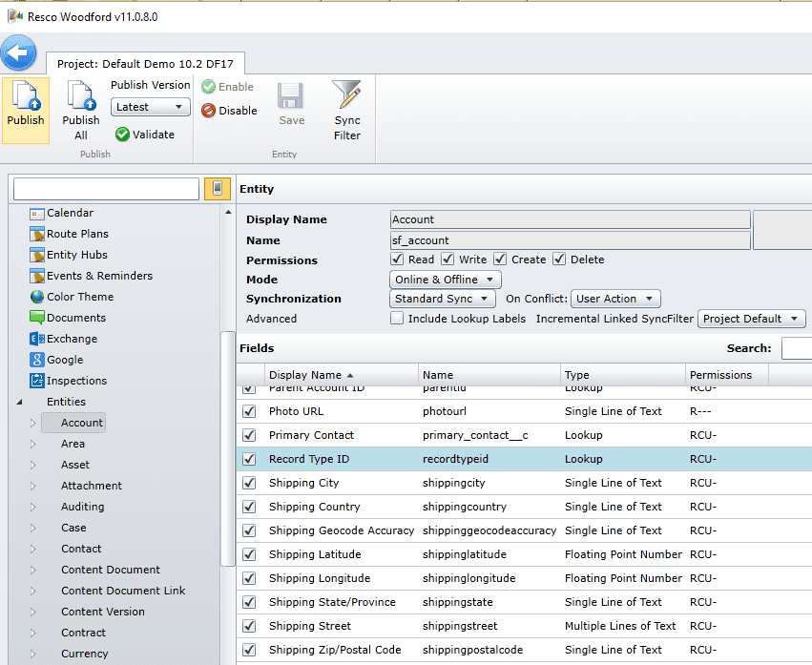Toggle the mobile device view icon
Image resolution: width=812 pixels, height=665 pixels.
(x=218, y=189)
